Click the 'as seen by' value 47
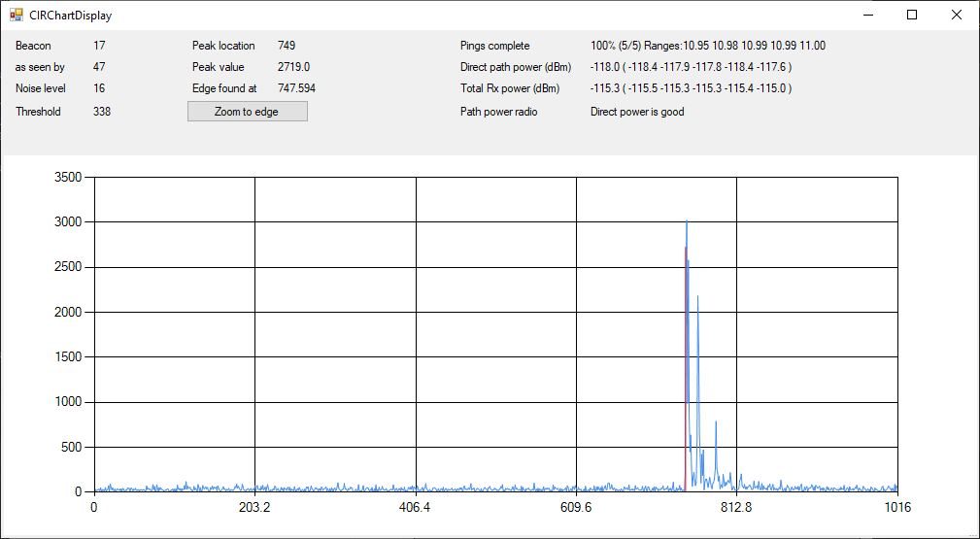Image resolution: width=980 pixels, height=539 pixels. (99, 67)
